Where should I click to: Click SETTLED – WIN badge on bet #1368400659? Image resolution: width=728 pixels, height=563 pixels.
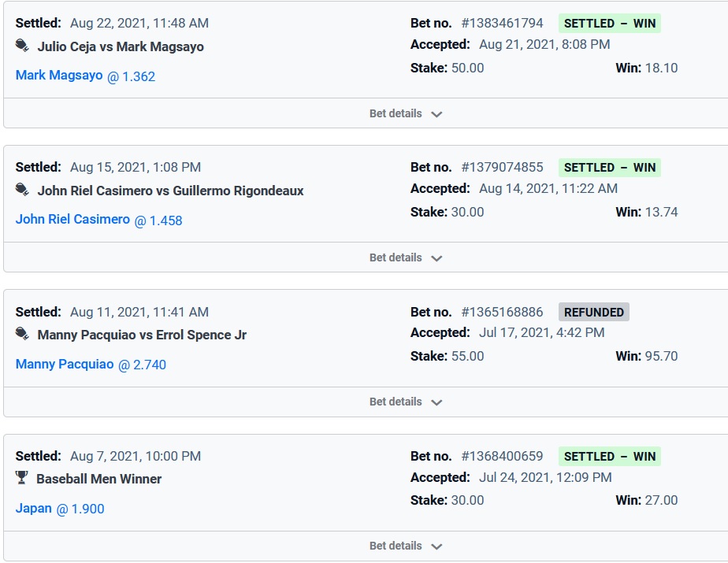[x=609, y=457]
